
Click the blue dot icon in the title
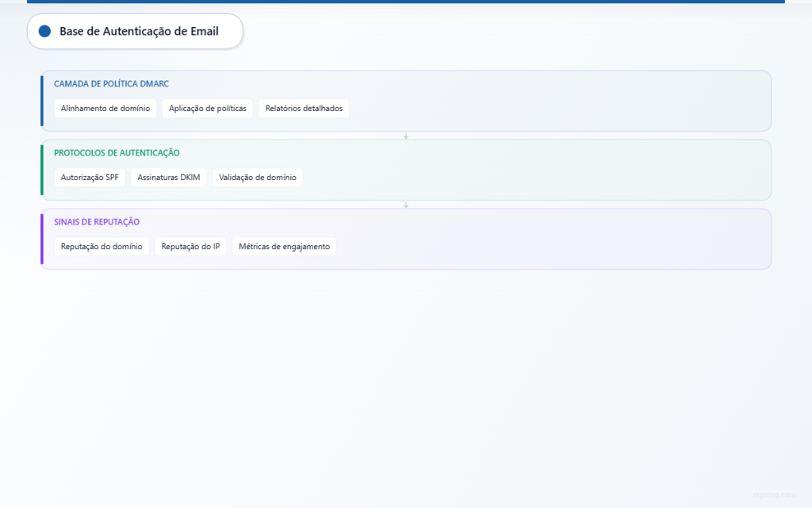44,31
